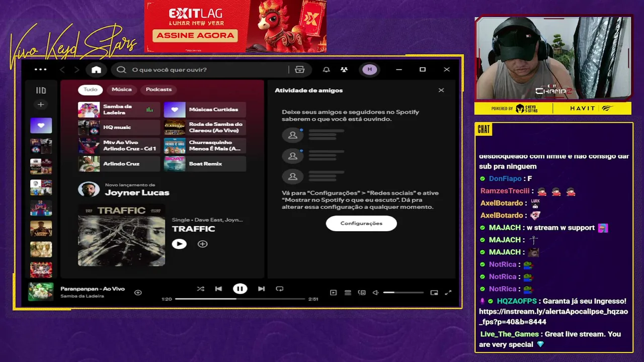
Task: Open the instream.ly ticket link in chat
Action: (x=553, y=317)
